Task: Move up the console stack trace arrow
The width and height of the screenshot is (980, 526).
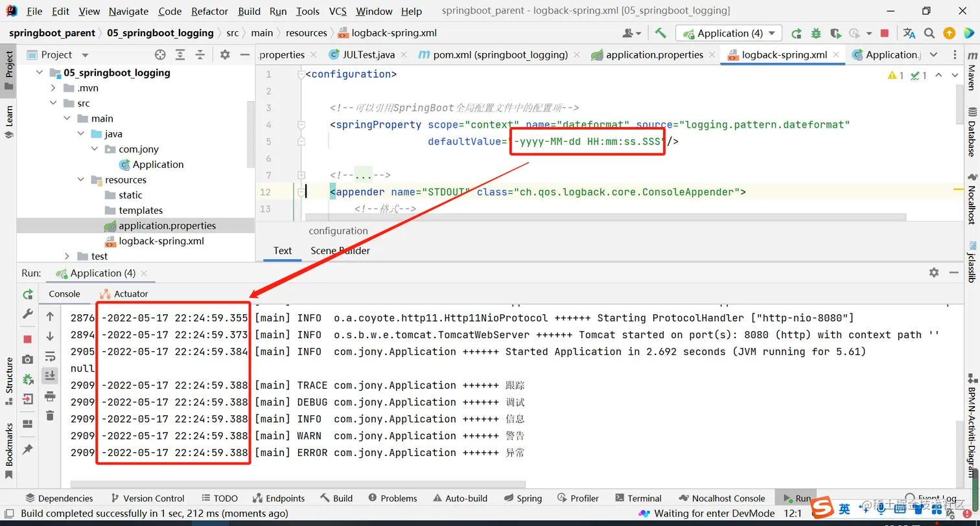Action: tap(50, 317)
